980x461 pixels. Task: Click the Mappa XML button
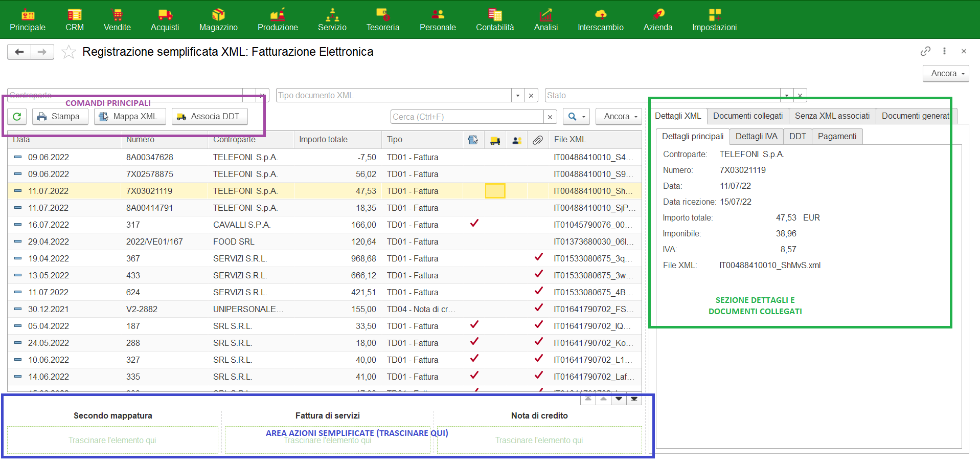pyautogui.click(x=130, y=117)
